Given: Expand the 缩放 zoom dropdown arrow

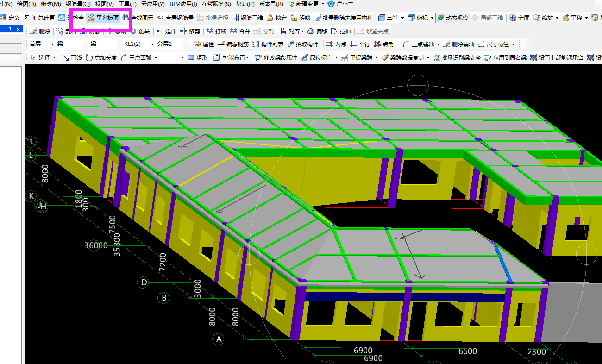Looking at the screenshot, I should [557, 18].
